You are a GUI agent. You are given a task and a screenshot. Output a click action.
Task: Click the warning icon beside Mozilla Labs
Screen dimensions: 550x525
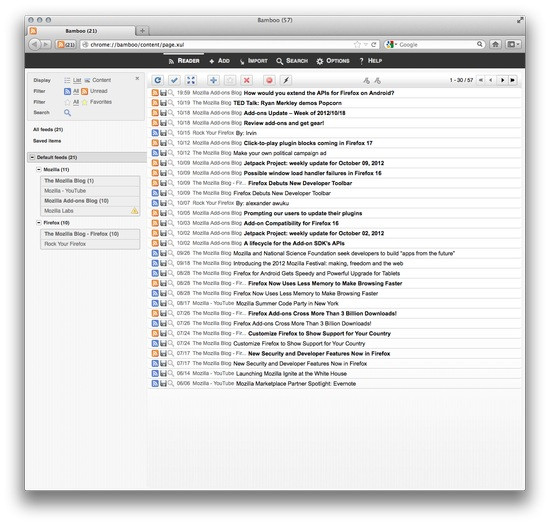134,211
